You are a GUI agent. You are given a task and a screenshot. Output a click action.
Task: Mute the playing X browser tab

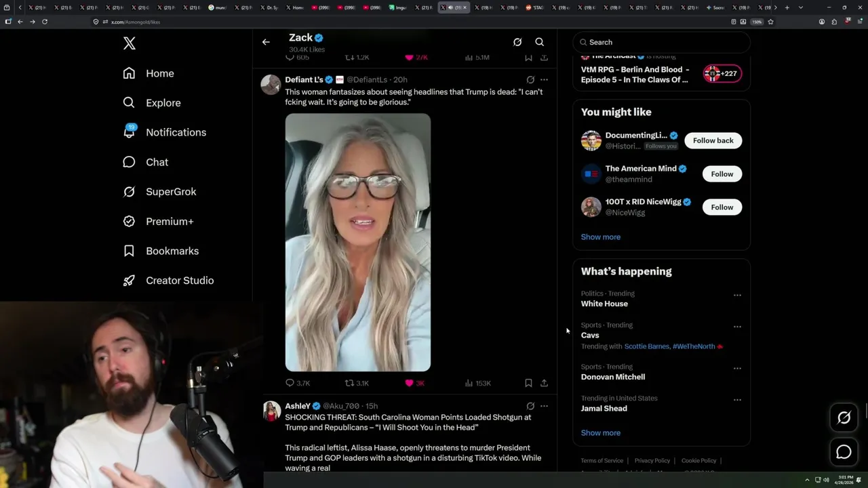450,7
